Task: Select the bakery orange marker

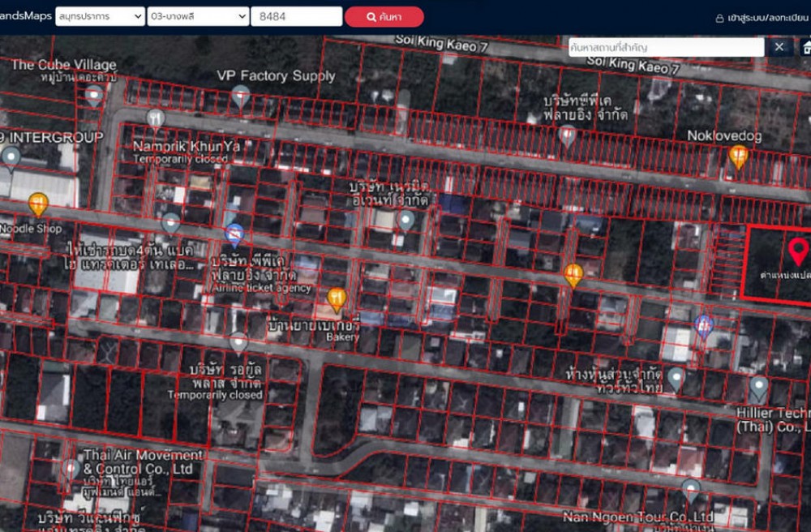Action: pos(337,299)
